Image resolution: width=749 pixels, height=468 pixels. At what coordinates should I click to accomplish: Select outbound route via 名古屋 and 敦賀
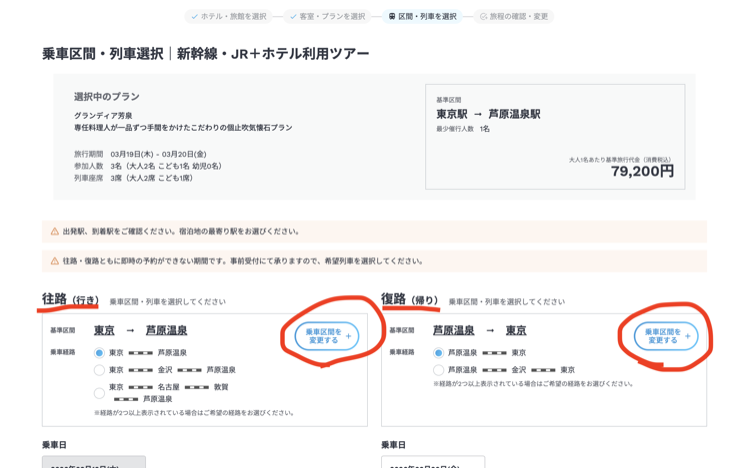(x=99, y=386)
